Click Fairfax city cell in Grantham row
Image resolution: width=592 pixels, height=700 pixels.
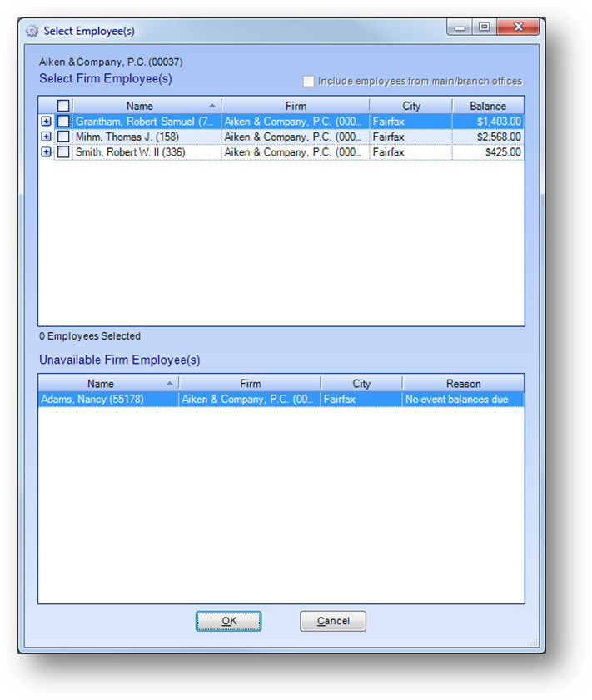410,122
